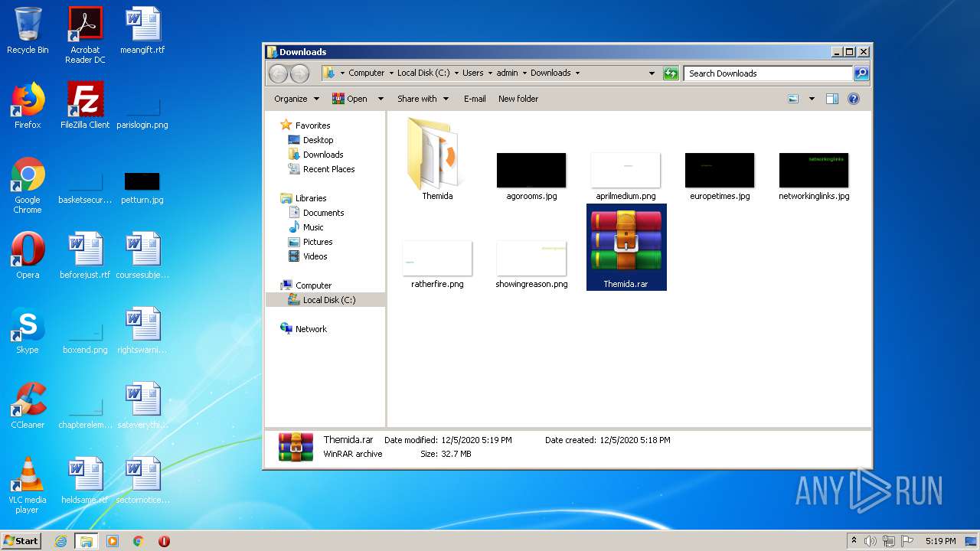Open the Recycle Bin desktop icon
980x551 pixels.
point(28,31)
